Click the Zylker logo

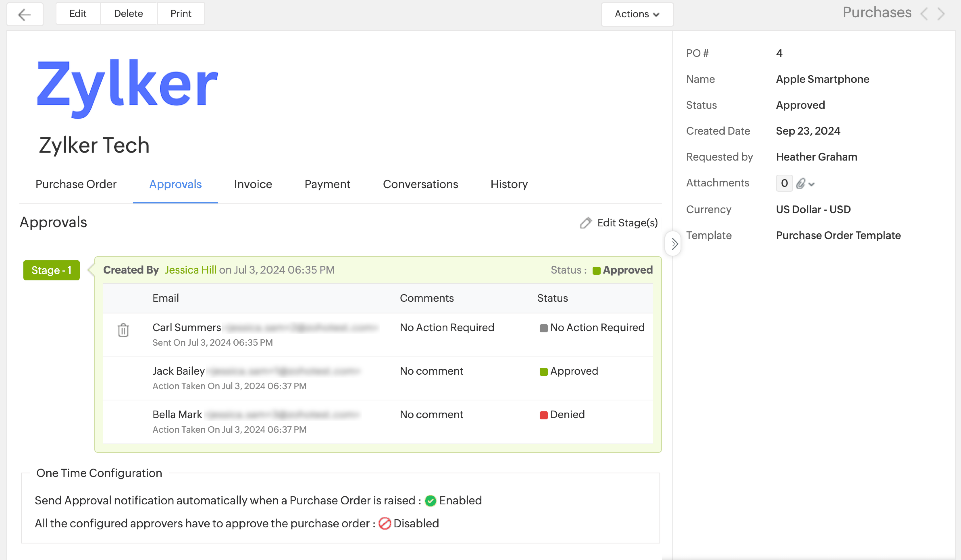click(x=127, y=88)
